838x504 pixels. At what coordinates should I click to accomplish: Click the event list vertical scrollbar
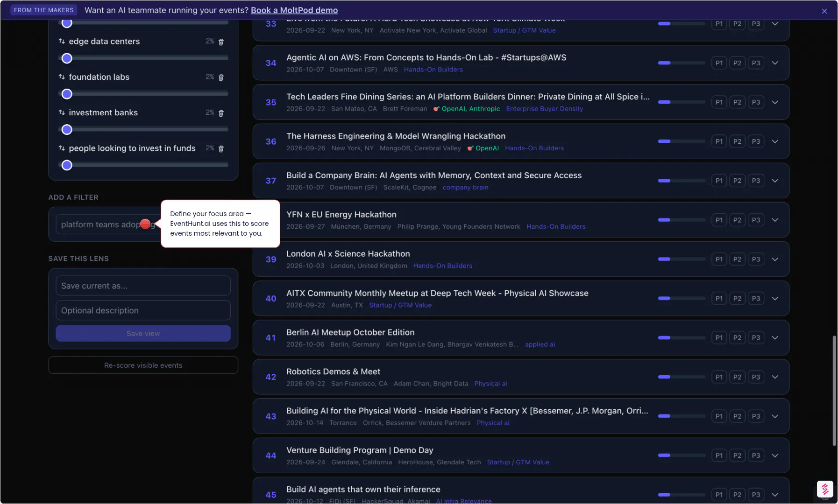(834, 391)
